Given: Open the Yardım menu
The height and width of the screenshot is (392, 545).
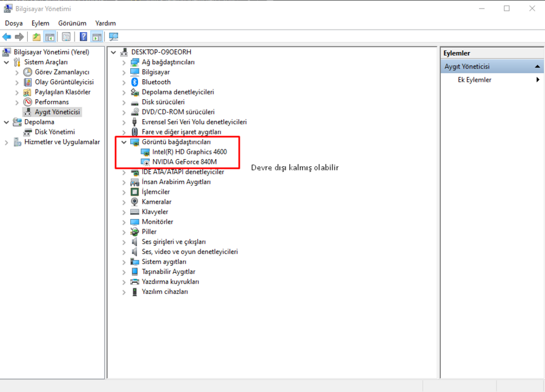Looking at the screenshot, I should (105, 23).
